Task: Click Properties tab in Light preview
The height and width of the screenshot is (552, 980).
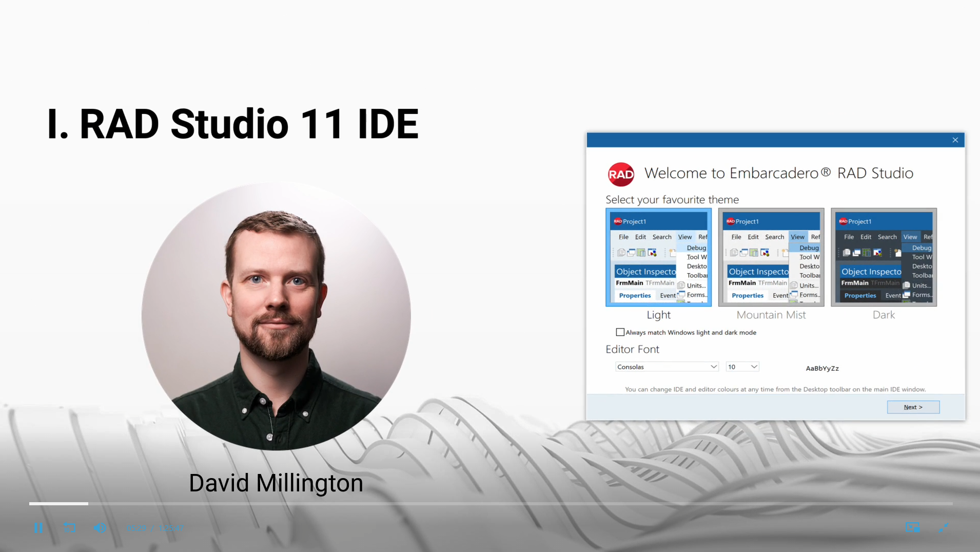Action: tap(635, 295)
